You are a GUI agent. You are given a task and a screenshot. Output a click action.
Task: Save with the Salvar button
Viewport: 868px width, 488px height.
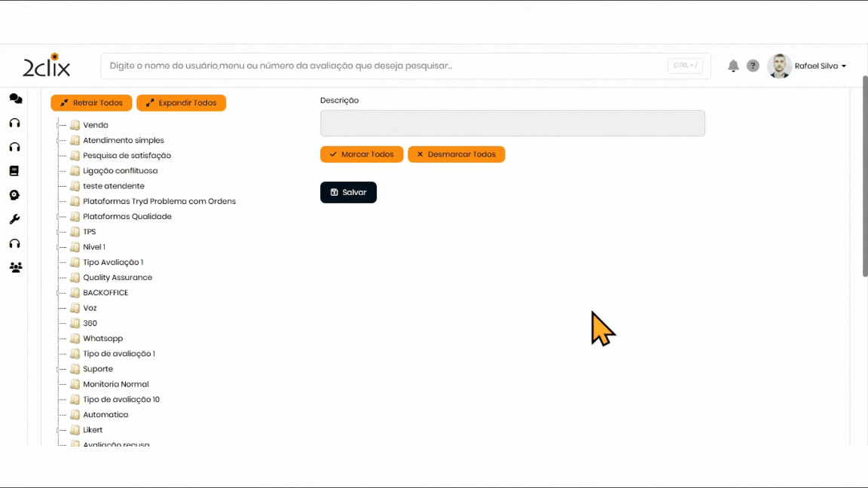pyautogui.click(x=348, y=193)
